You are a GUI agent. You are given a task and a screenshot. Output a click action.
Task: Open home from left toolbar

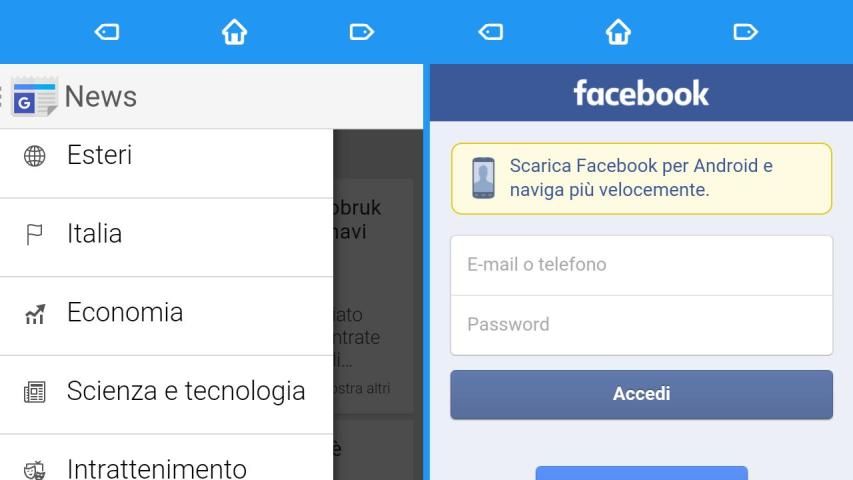click(234, 32)
